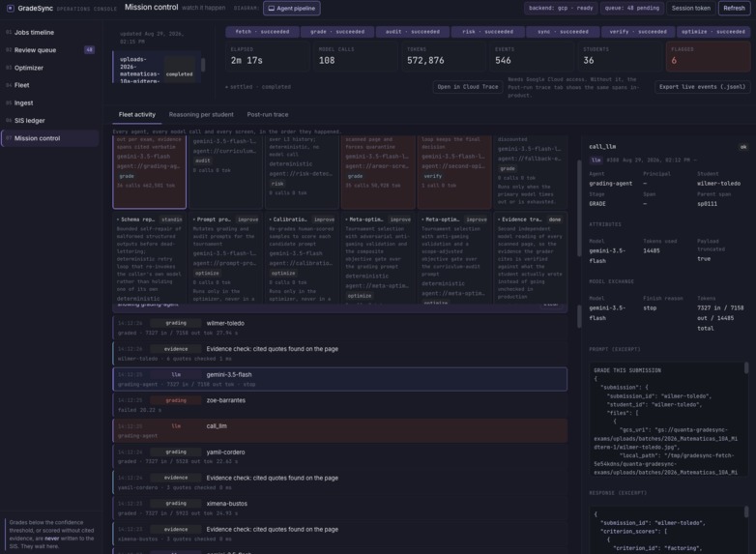Select the Calibration improve card
Viewport: 756px width, 554px height.
point(302,258)
